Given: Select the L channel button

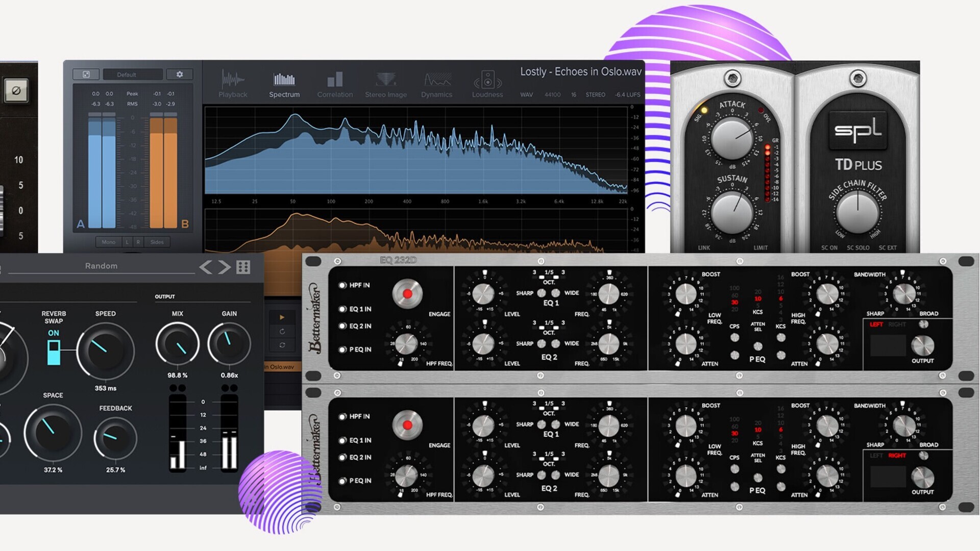Looking at the screenshot, I should tap(127, 242).
